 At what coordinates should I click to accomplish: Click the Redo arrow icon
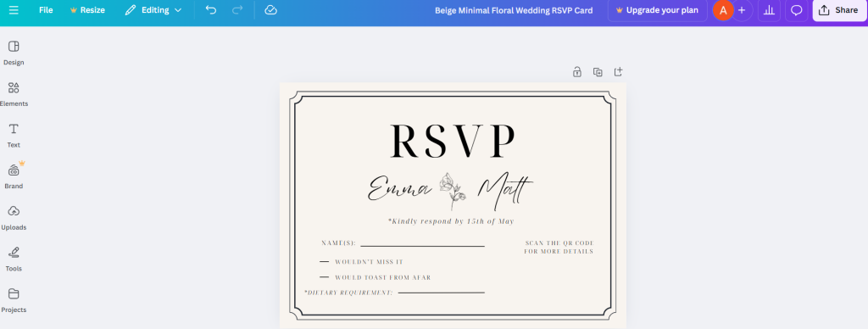tap(237, 10)
